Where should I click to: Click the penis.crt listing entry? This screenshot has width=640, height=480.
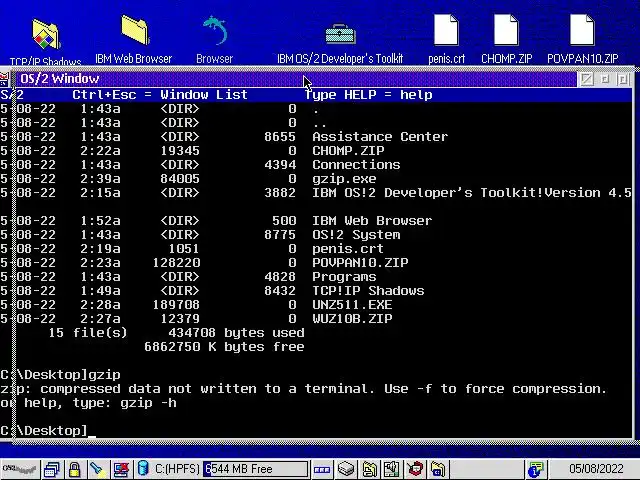point(348,249)
